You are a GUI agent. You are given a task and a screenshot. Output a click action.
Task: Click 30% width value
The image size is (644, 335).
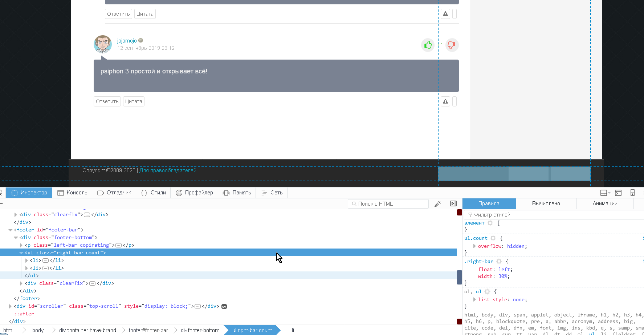click(503, 277)
